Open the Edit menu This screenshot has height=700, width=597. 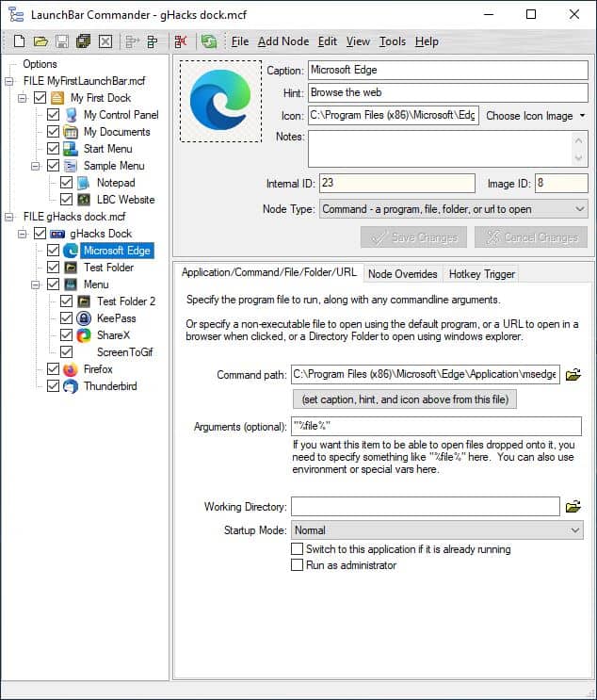coord(327,41)
